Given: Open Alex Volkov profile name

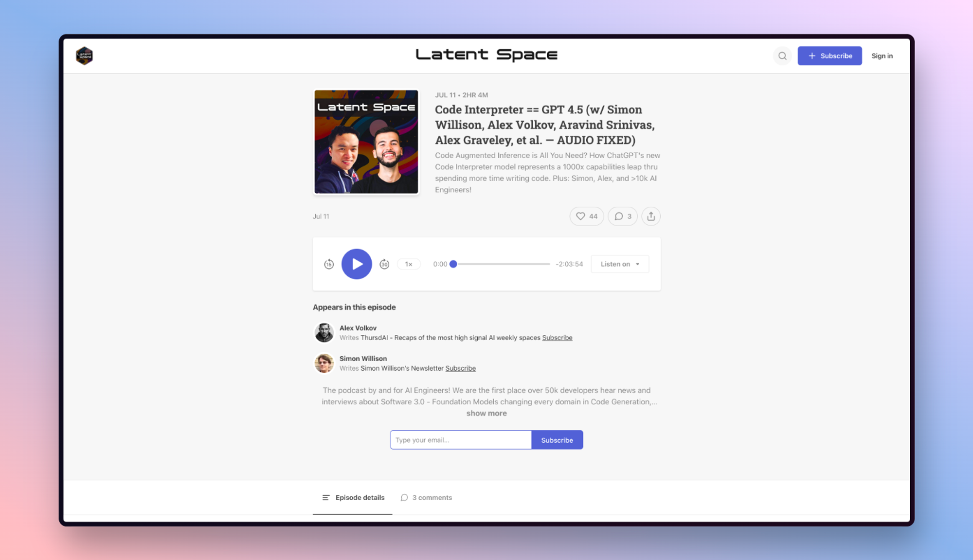Looking at the screenshot, I should coord(358,328).
